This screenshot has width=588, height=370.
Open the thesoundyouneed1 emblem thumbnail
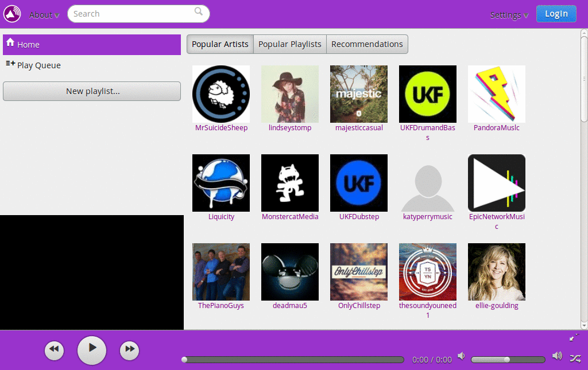pos(428,272)
